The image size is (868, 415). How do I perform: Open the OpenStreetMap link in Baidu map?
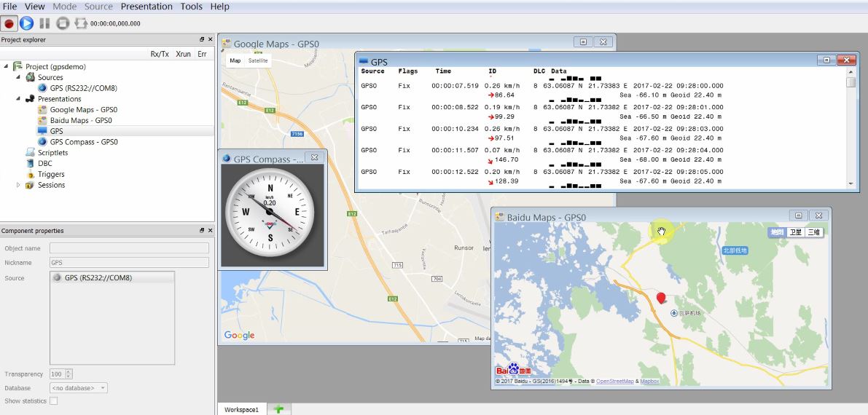tap(614, 382)
